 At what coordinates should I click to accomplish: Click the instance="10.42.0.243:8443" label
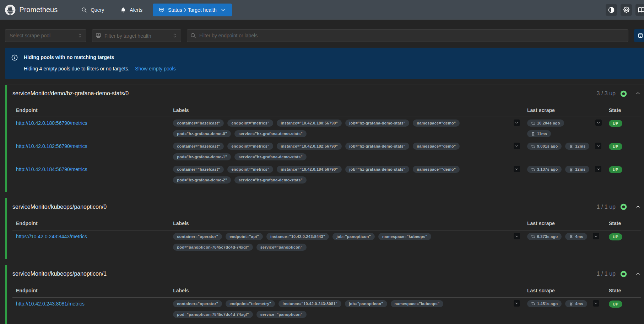[x=298, y=237]
